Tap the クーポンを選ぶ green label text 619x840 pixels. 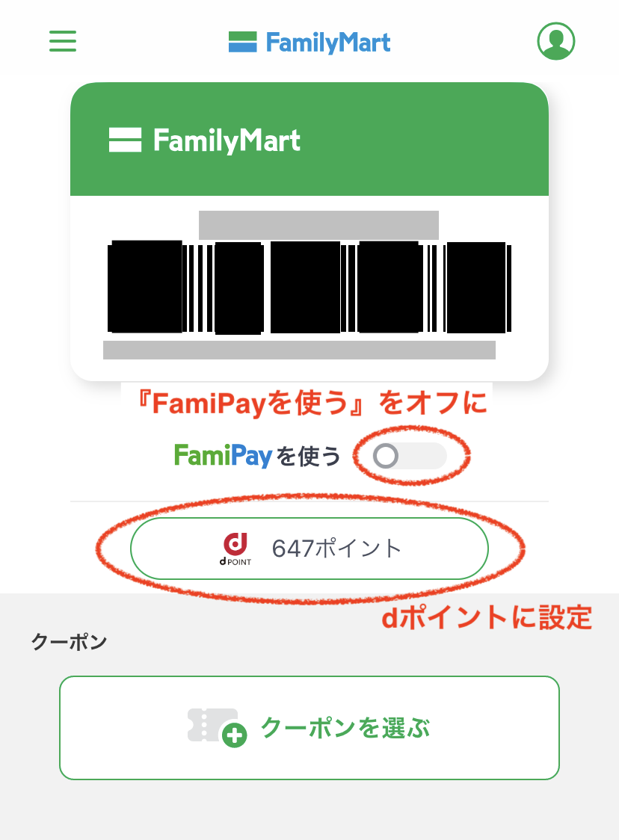[x=345, y=727]
